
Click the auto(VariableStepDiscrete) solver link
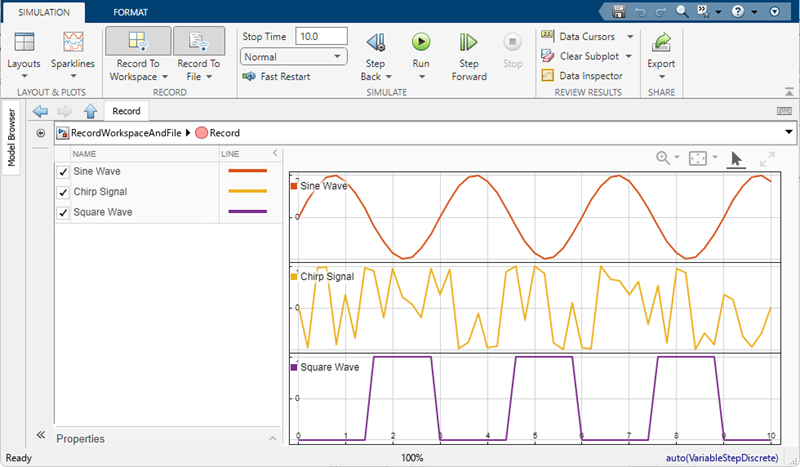coord(722,458)
